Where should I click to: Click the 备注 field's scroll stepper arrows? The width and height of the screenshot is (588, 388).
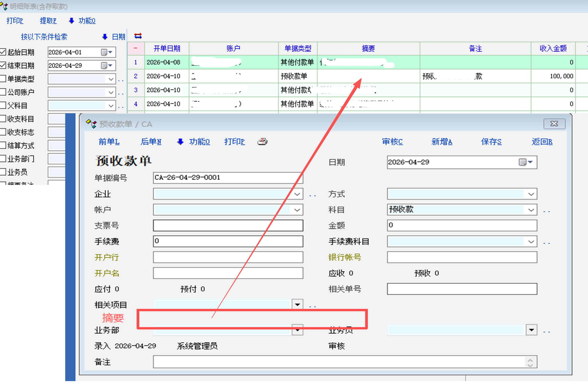530,362
